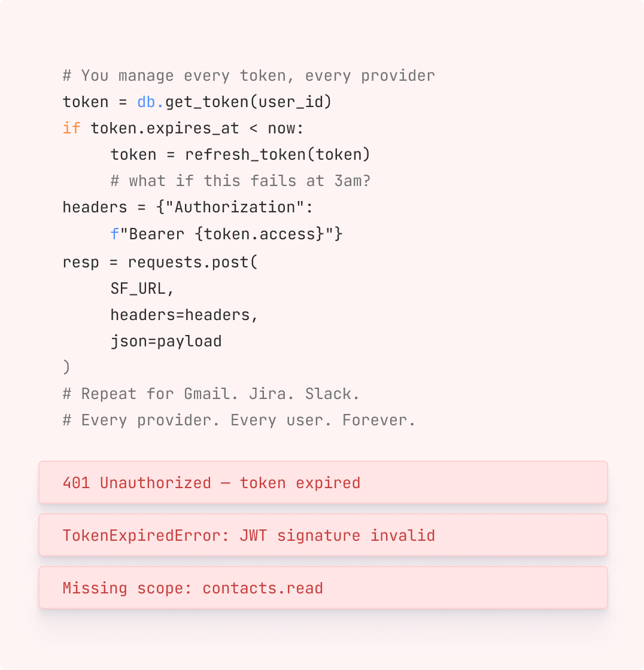Click the 'headers=headers,' argument
Image resolution: width=644 pixels, height=670 pixels.
(x=184, y=315)
